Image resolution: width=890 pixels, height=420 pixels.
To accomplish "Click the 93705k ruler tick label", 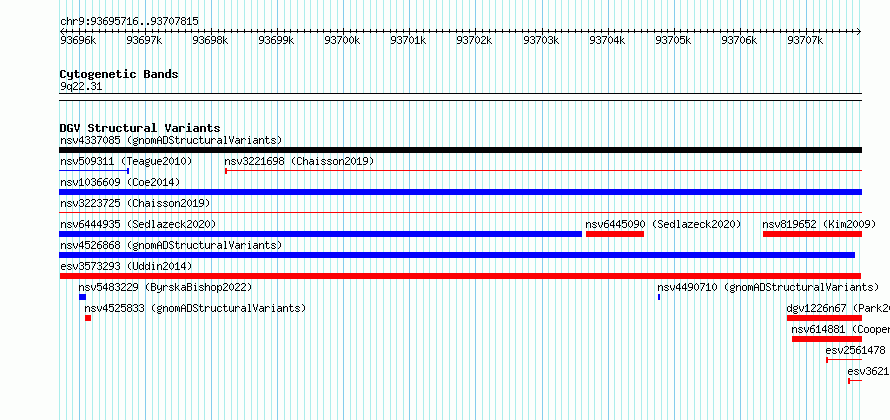I will pos(673,40).
